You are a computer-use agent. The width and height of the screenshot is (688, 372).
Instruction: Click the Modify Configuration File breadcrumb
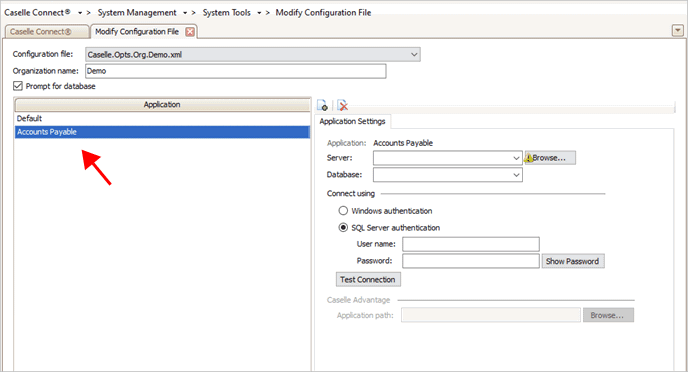pyautogui.click(x=323, y=13)
